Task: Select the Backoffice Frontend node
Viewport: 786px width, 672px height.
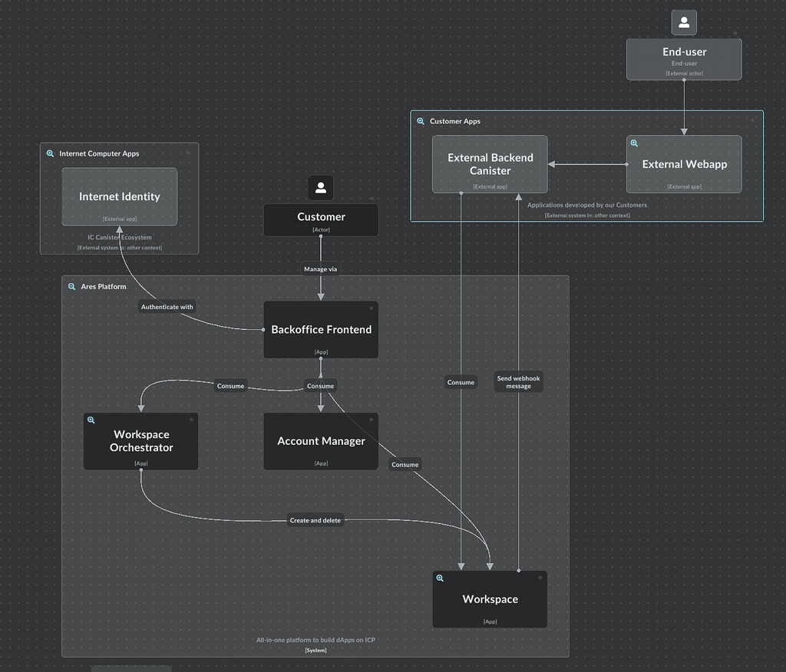Action: click(x=320, y=330)
